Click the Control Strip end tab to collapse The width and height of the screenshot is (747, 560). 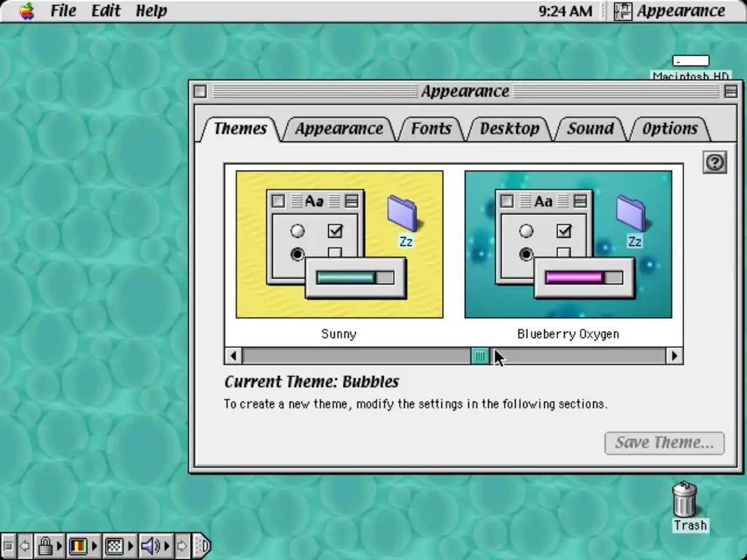[x=202, y=545]
